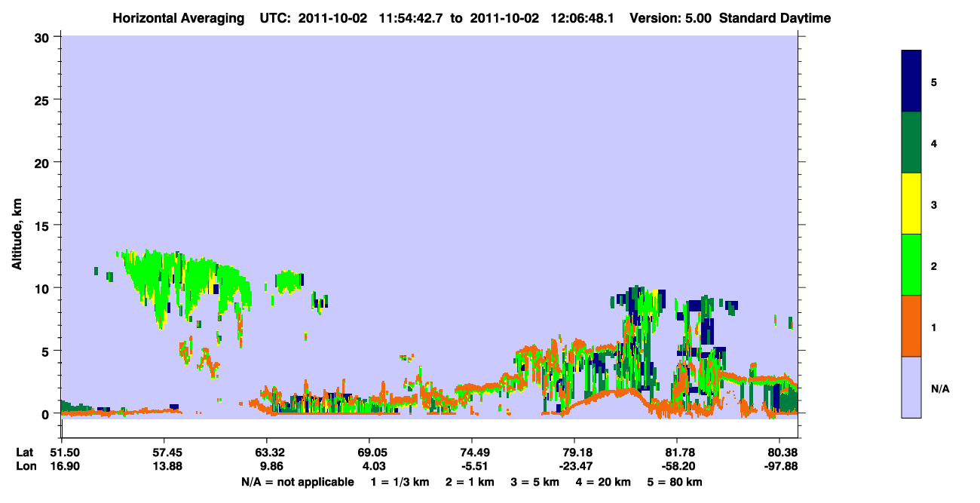Image resolution: width=980 pixels, height=503 pixels.
Task: Click the legend text '5 = 80 km'
Action: (676, 482)
